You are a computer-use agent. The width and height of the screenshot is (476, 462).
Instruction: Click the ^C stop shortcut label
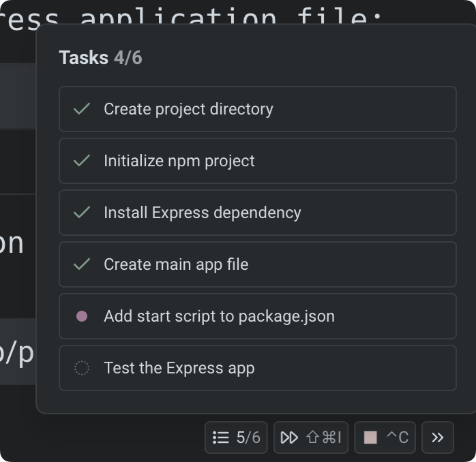point(397,437)
